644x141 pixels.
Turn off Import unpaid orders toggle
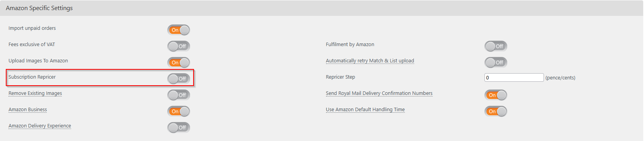[178, 30]
